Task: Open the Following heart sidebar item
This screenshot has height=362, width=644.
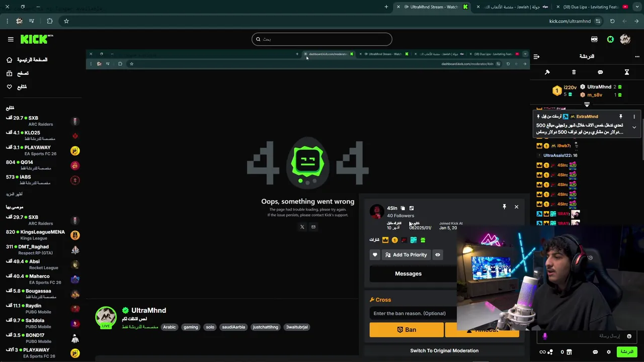Action: point(17,87)
